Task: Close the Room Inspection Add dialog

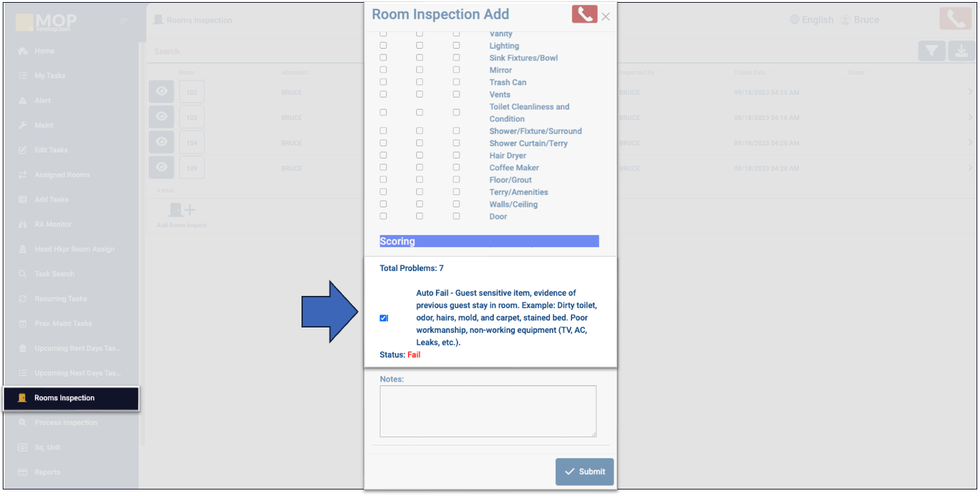Action: tap(605, 17)
